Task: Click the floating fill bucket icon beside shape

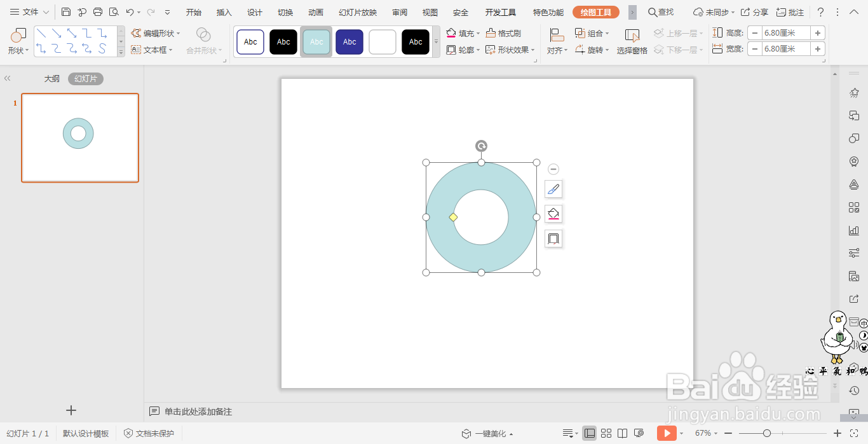Action: (x=553, y=214)
